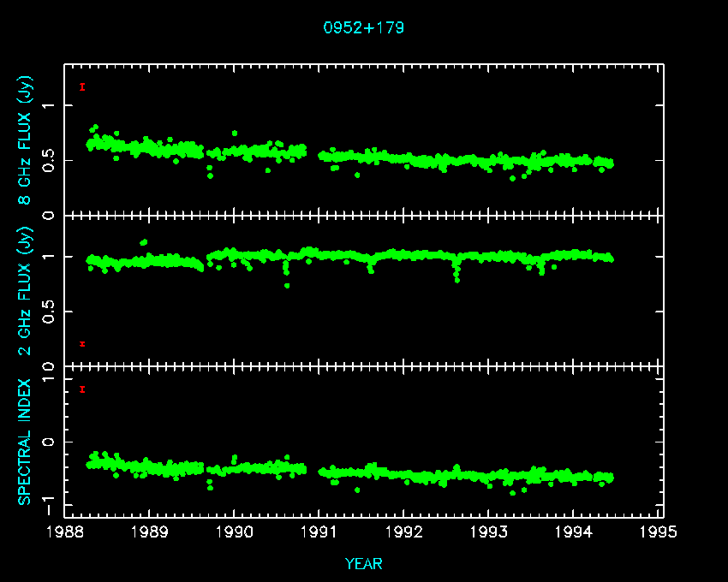Click the 1995 year tick label
The width and height of the screenshot is (728, 582).
click(x=659, y=532)
